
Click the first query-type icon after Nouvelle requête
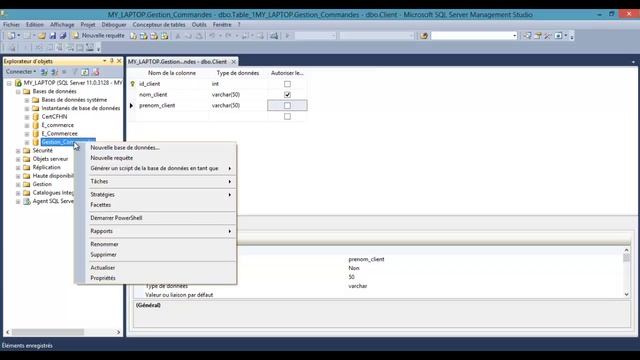pos(133,36)
